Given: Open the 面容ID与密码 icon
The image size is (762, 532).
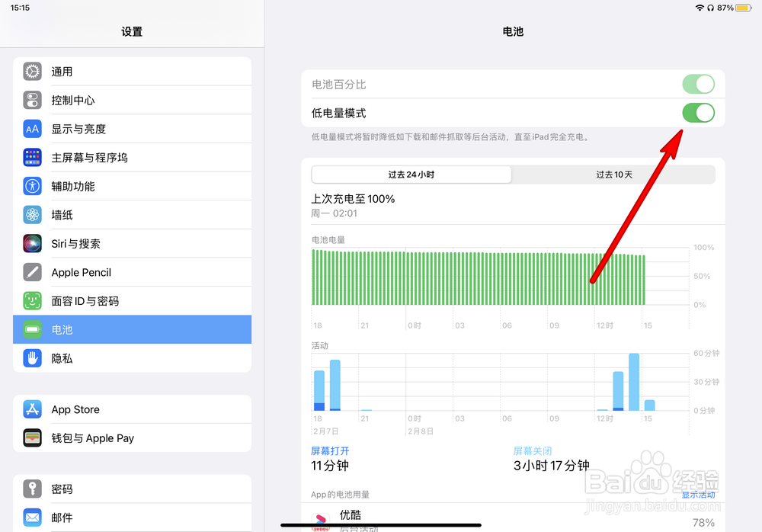Looking at the screenshot, I should [32, 300].
